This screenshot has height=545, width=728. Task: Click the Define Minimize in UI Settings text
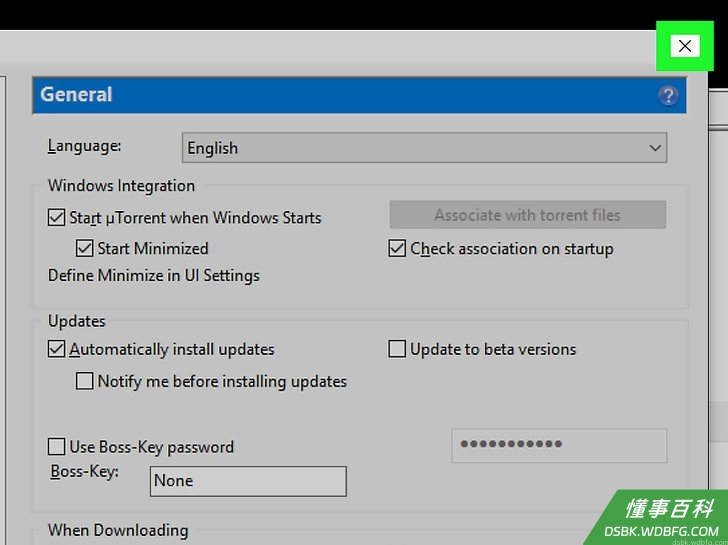tap(154, 275)
